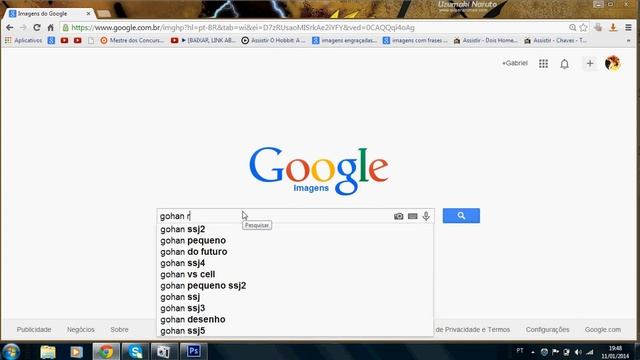The height and width of the screenshot is (360, 640).
Task: Open the Google.com footer link
Action: tap(602, 329)
